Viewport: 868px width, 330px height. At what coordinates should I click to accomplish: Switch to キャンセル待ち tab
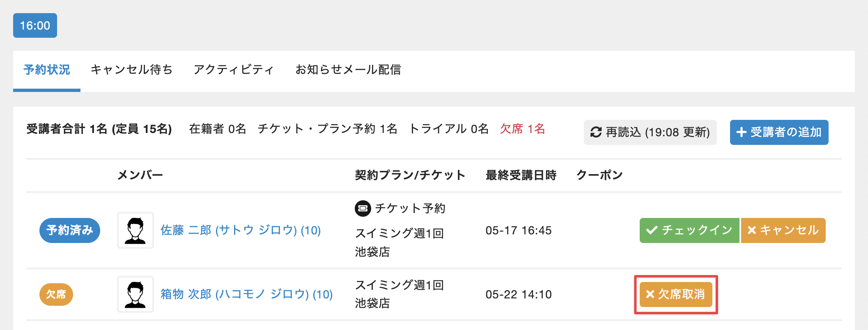[131, 70]
